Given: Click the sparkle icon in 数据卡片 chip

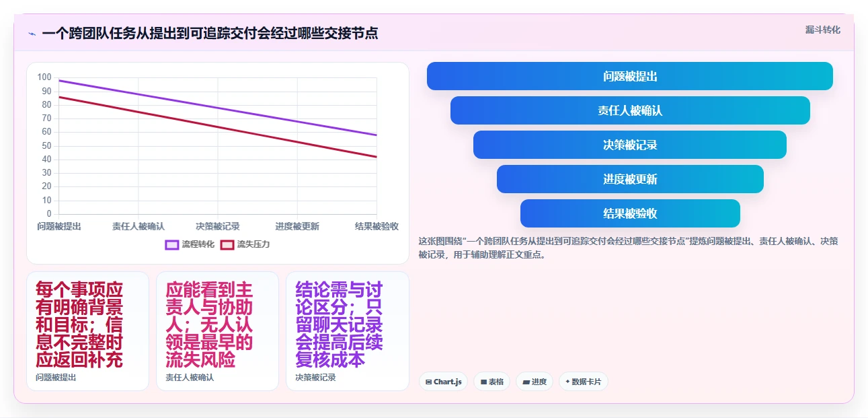Looking at the screenshot, I should [x=568, y=382].
